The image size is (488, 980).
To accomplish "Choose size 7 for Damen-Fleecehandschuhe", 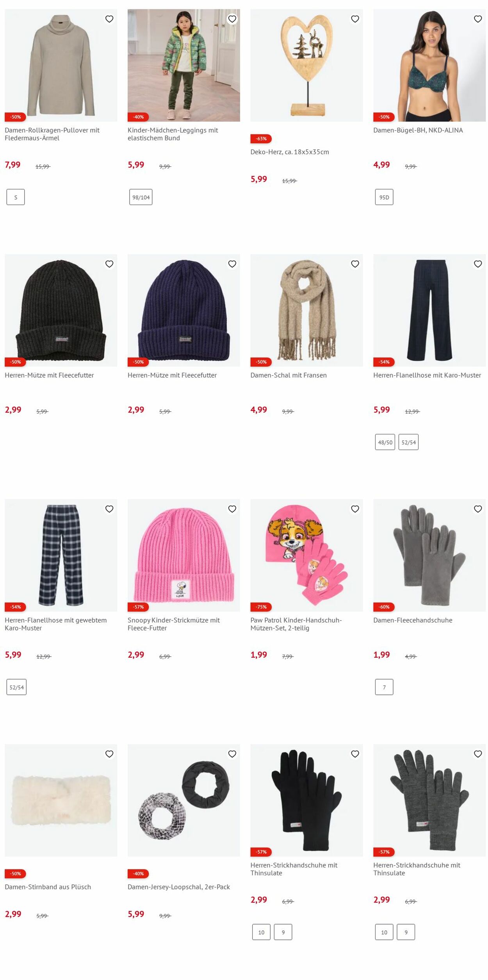I will pos(384,687).
